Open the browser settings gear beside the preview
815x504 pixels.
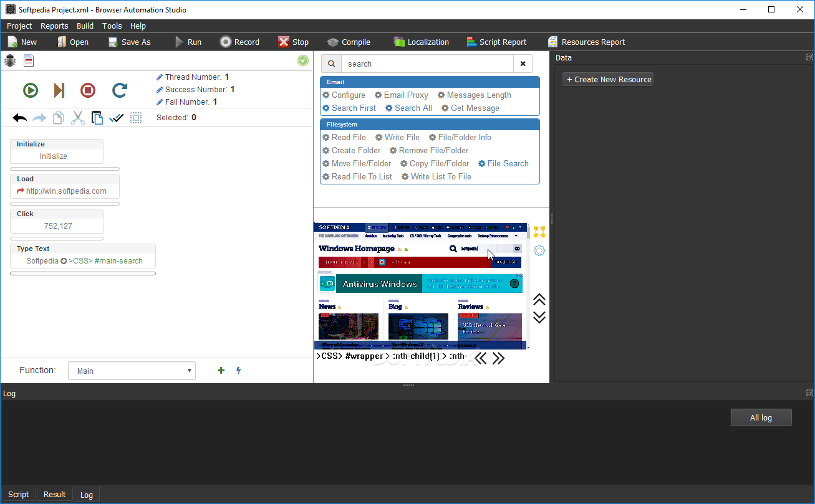click(539, 250)
